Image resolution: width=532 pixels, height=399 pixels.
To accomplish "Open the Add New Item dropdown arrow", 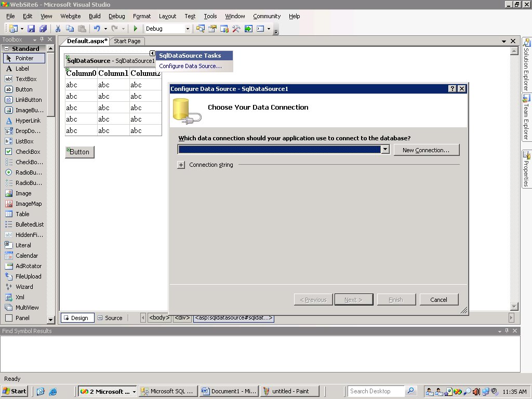I will [22, 29].
